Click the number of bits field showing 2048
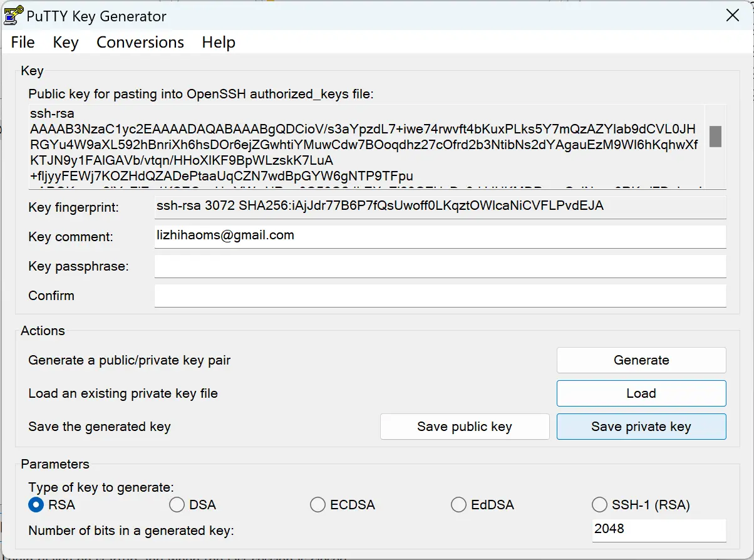 [x=659, y=529]
